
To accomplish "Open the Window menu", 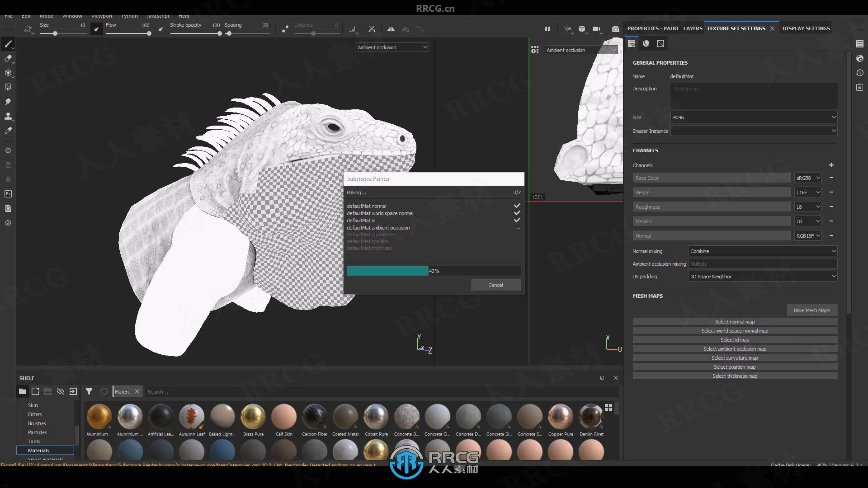I will [72, 16].
